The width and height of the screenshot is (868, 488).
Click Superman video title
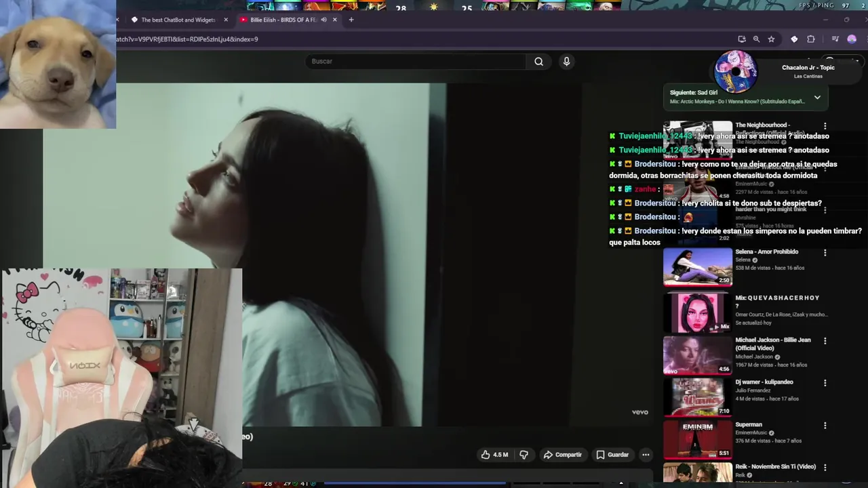749,425
